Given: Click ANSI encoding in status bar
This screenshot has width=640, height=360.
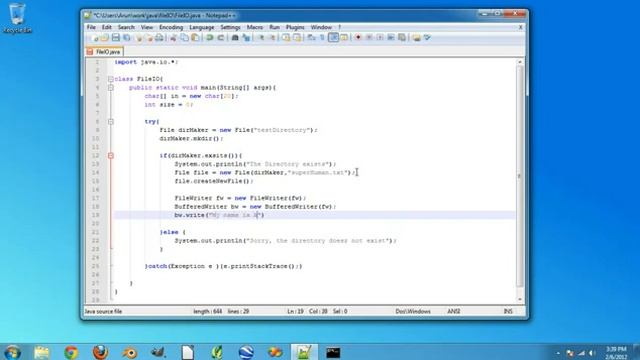Looking at the screenshot, I should (453, 311).
